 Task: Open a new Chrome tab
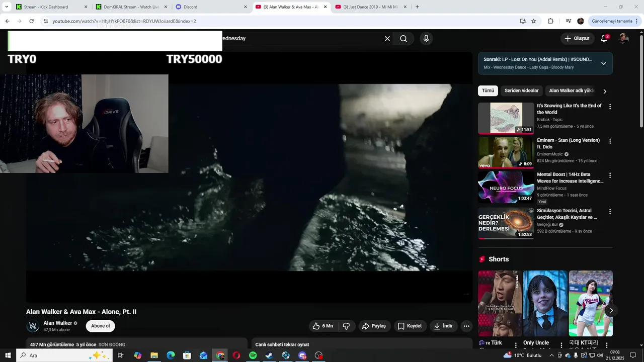(x=417, y=7)
